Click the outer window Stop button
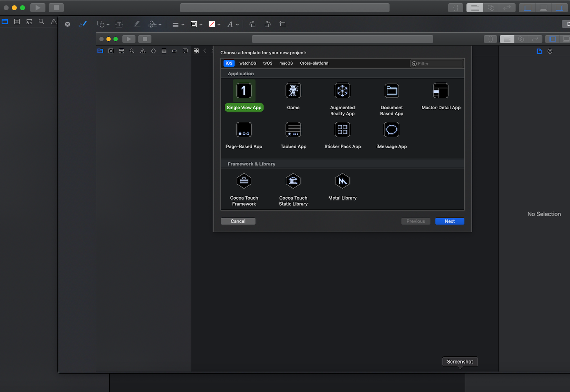This screenshot has width=570, height=392. [x=56, y=8]
